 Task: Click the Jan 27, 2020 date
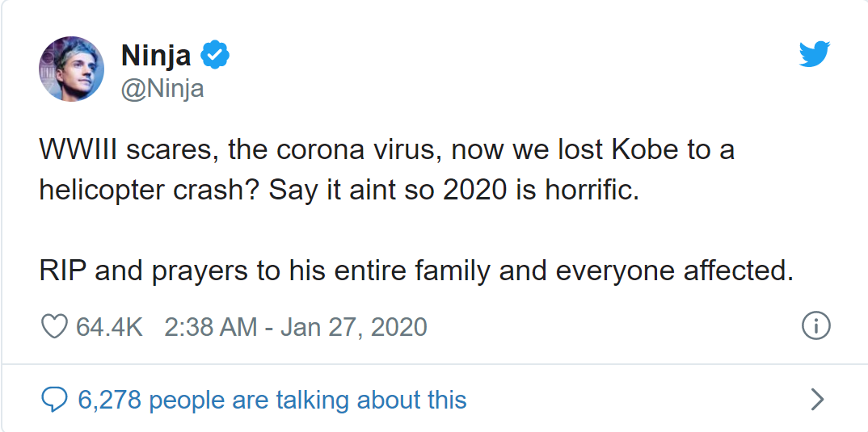[x=354, y=327]
